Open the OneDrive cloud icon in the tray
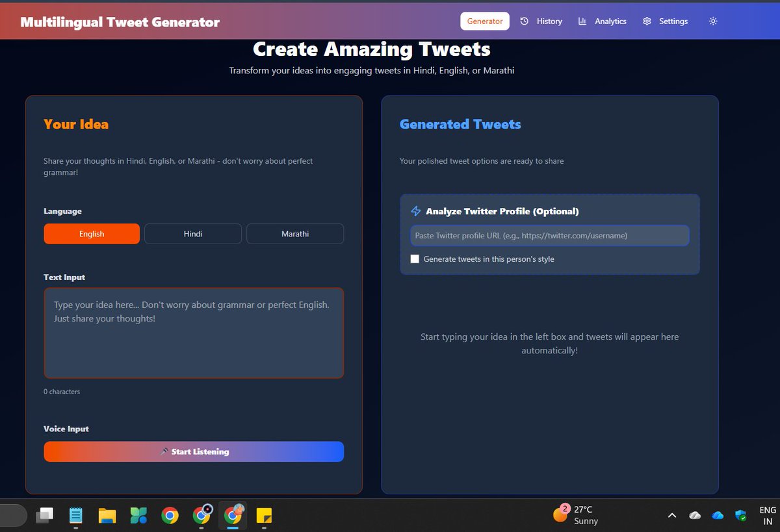Screen dimensions: 780x532 [718, 515]
